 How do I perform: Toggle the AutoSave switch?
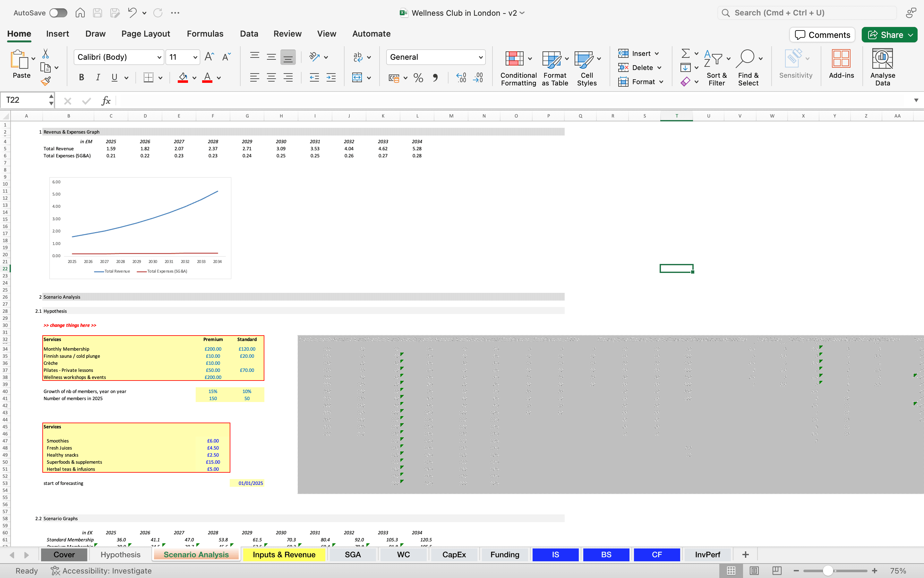58,13
